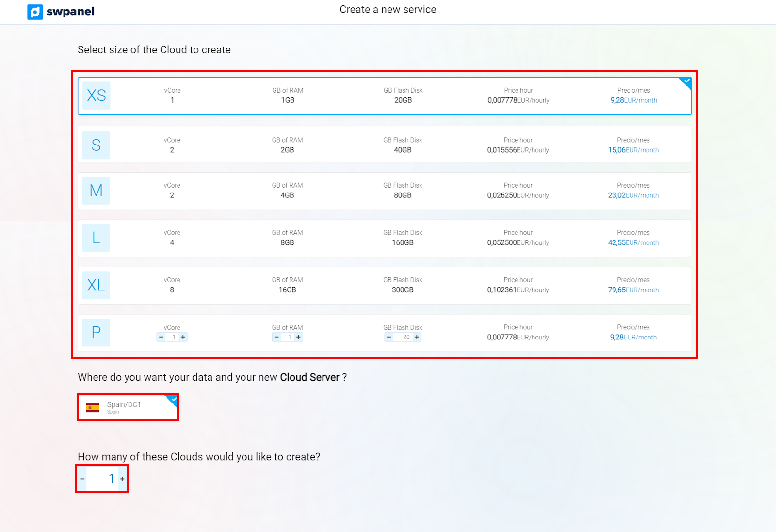Select the L cloud size badge
The width and height of the screenshot is (776, 532).
point(96,238)
